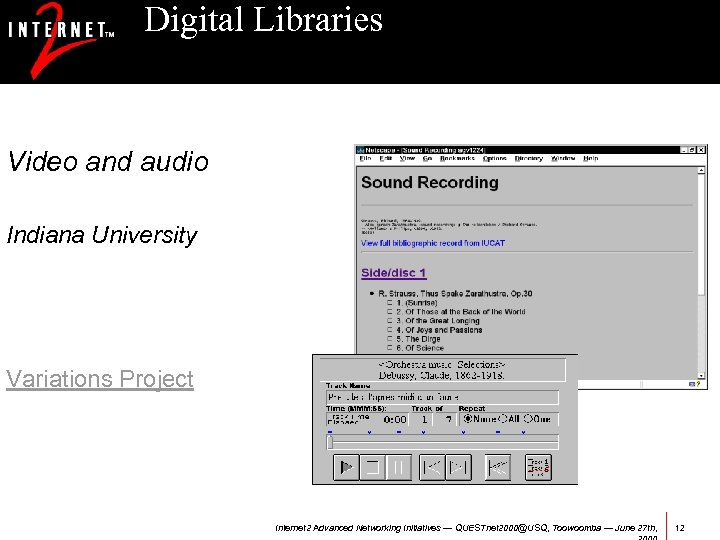Select track 5. The Dirge
This screenshot has width=720, height=540.
pos(418,339)
